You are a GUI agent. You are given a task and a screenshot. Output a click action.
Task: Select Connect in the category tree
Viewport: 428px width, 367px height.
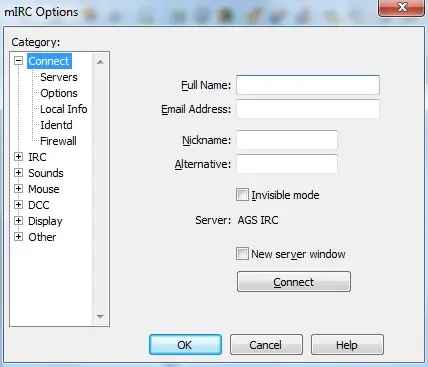pos(49,61)
